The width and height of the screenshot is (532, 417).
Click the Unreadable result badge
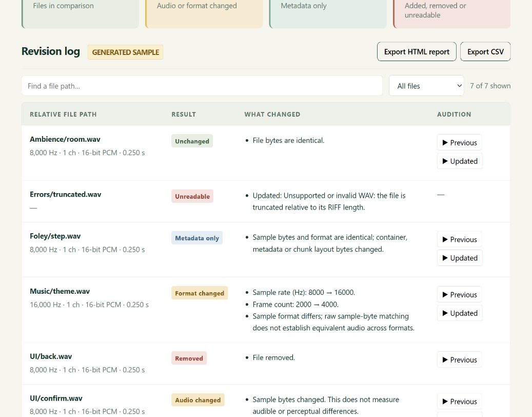coord(192,196)
